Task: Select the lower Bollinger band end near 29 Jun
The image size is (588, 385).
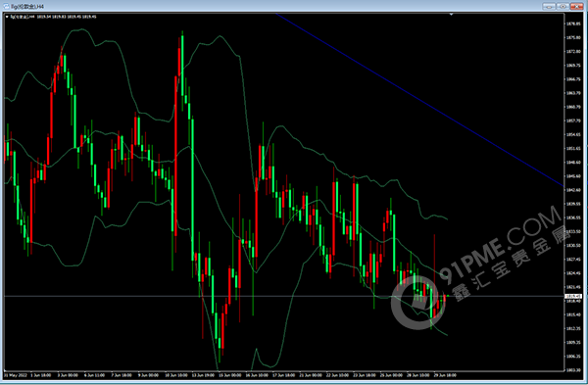Action: pyautogui.click(x=445, y=334)
